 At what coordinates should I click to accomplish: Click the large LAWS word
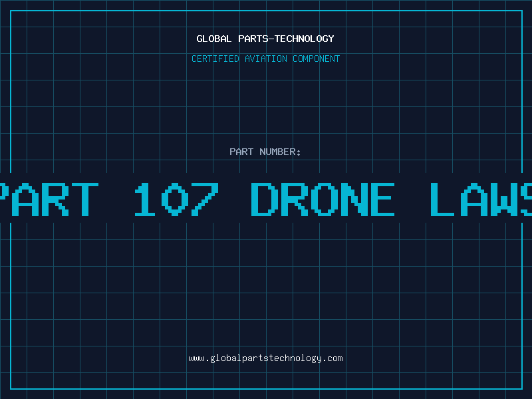(x=481, y=199)
